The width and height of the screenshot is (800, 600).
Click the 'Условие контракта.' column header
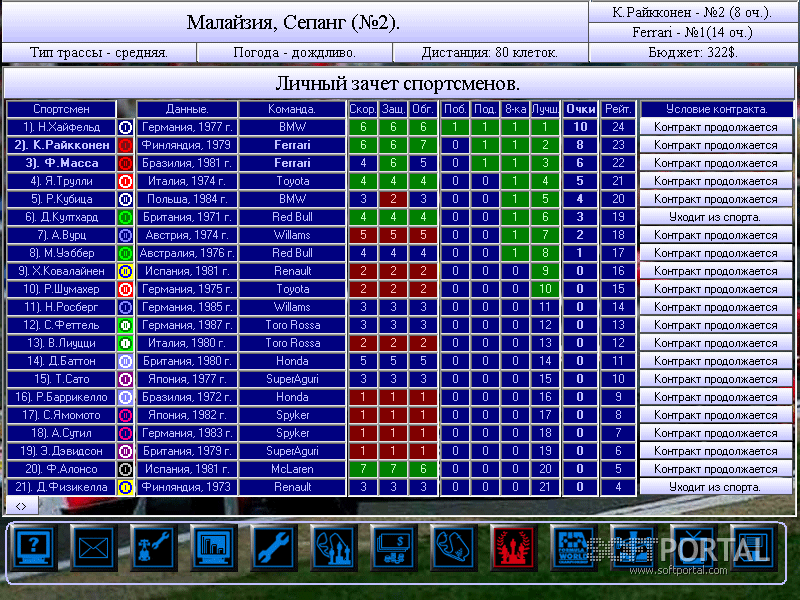click(716, 109)
